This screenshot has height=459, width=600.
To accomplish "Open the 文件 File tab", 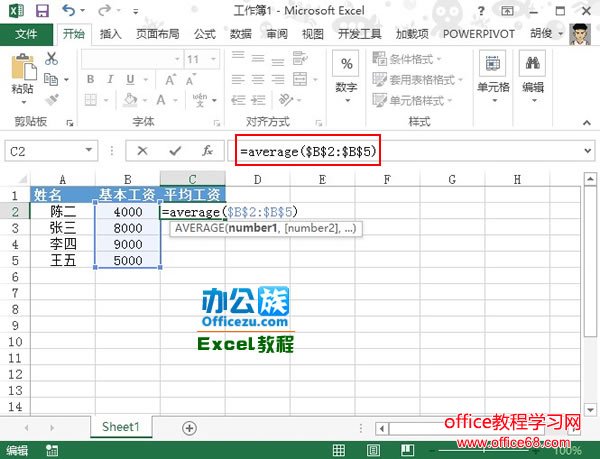I will pyautogui.click(x=26, y=34).
